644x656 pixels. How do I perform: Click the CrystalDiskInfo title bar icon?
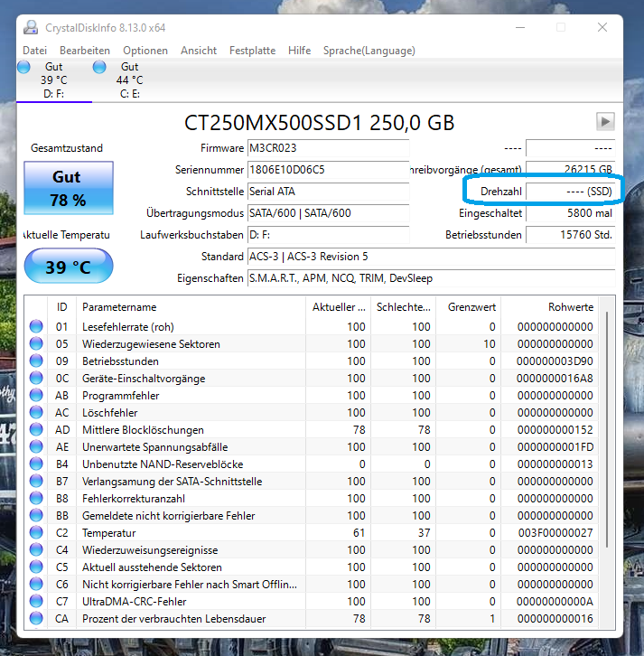[31, 28]
